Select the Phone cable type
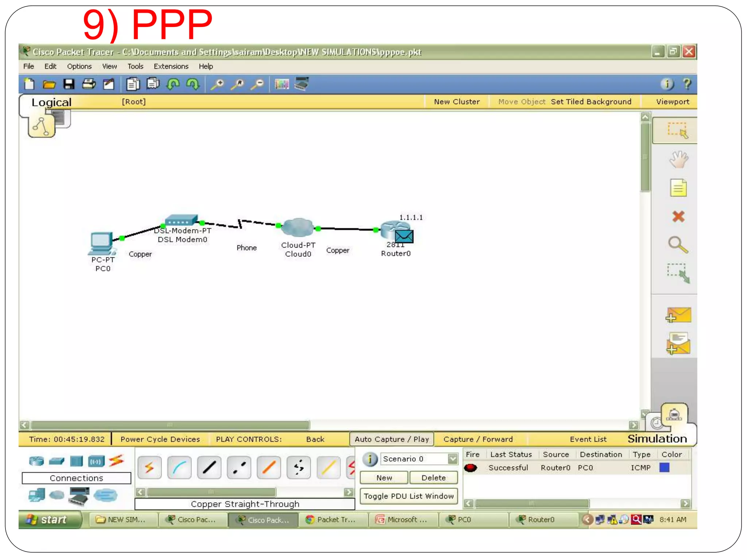 tap(299, 467)
